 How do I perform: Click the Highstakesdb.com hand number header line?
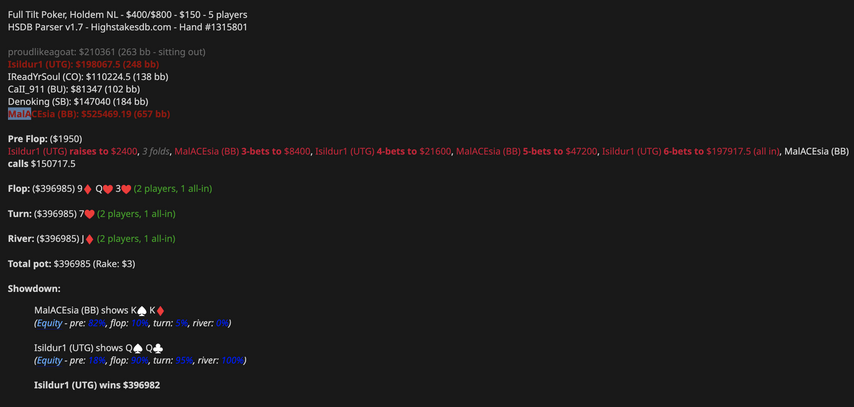click(x=128, y=27)
